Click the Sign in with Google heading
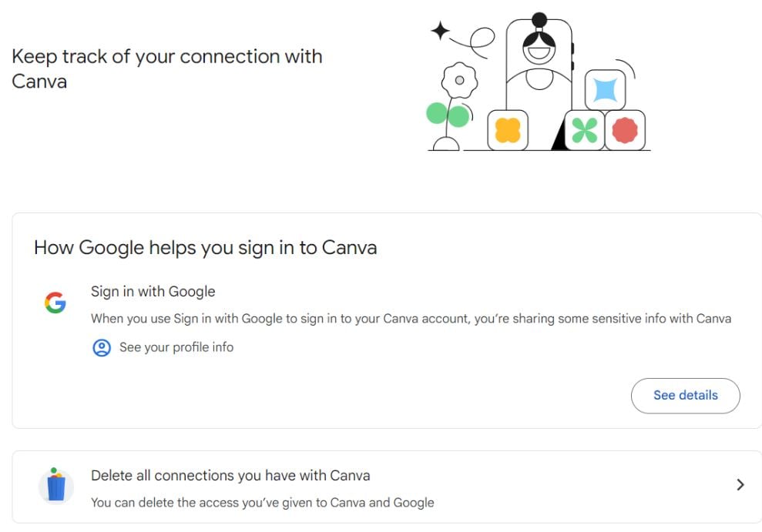This screenshot has width=762, height=532. (x=153, y=291)
